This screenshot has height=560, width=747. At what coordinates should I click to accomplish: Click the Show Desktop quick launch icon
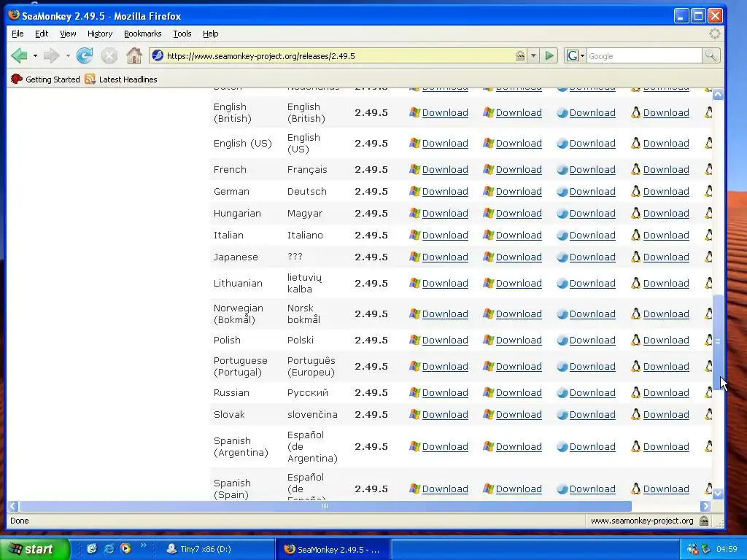(x=92, y=548)
